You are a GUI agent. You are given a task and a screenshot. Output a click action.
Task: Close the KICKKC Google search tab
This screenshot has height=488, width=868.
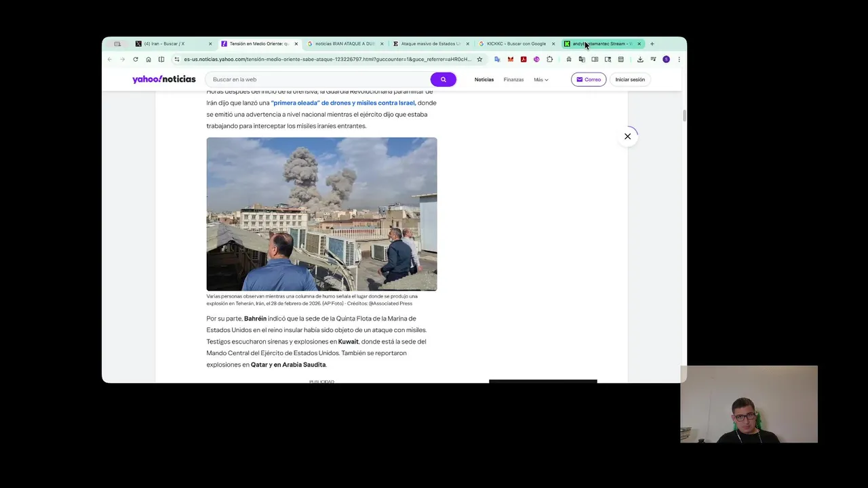click(553, 43)
